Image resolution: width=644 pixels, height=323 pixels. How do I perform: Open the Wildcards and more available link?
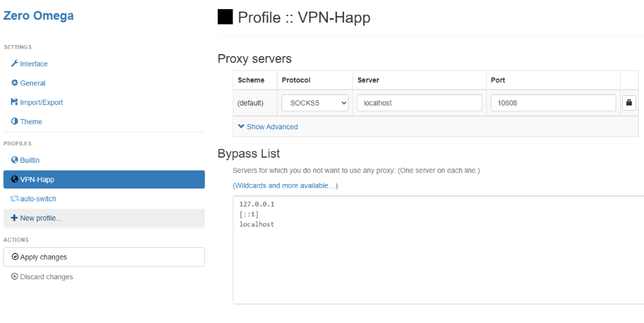click(285, 185)
